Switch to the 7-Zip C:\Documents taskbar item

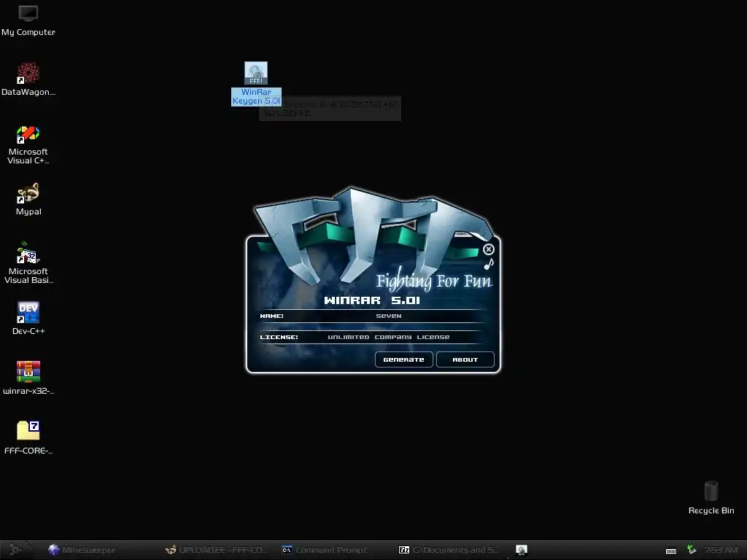pyautogui.click(x=449, y=550)
